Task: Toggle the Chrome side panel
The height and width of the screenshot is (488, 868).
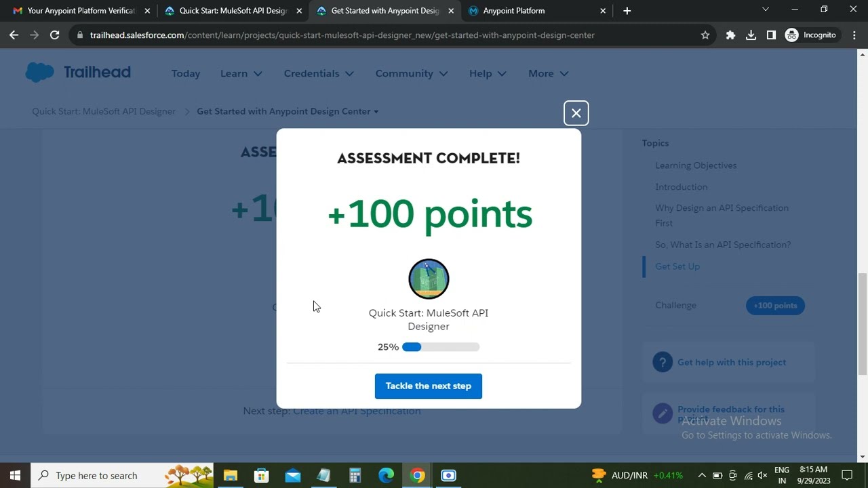Action: point(771,35)
